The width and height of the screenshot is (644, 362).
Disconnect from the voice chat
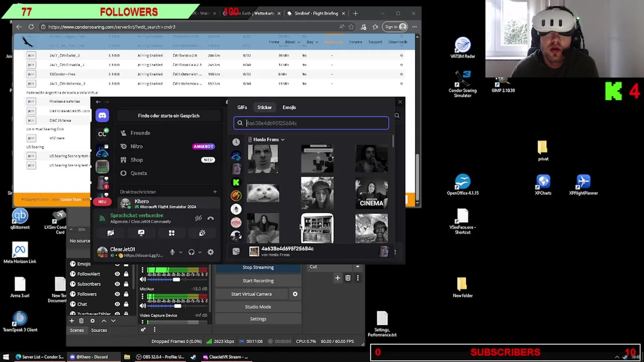pos(210,218)
